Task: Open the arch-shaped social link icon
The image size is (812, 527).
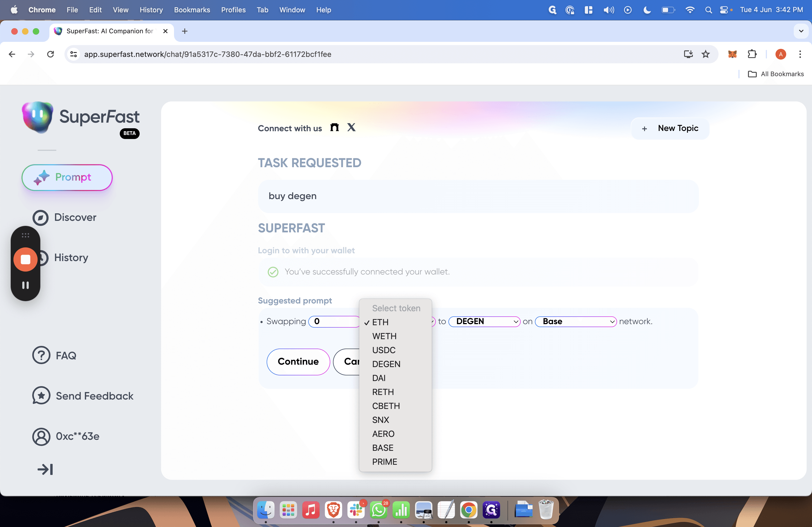Action: point(334,127)
